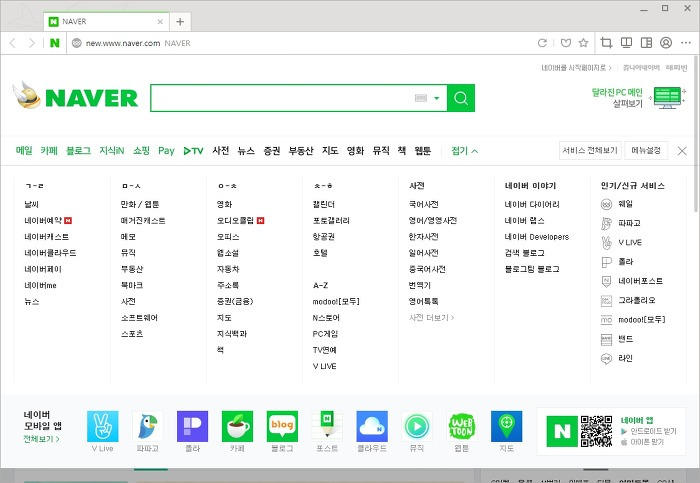Click the 라인 icon in popular services
Viewport: 700px width, 483px height.
[x=606, y=358]
